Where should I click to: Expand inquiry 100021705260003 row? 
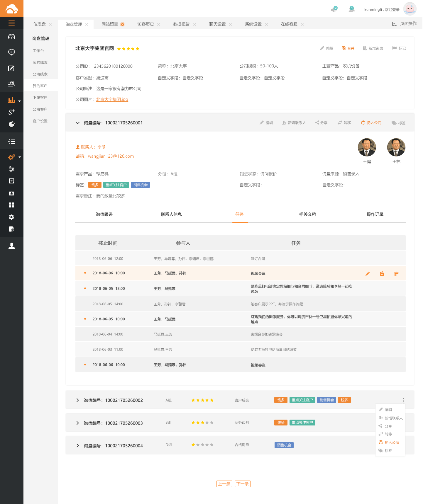click(x=77, y=423)
